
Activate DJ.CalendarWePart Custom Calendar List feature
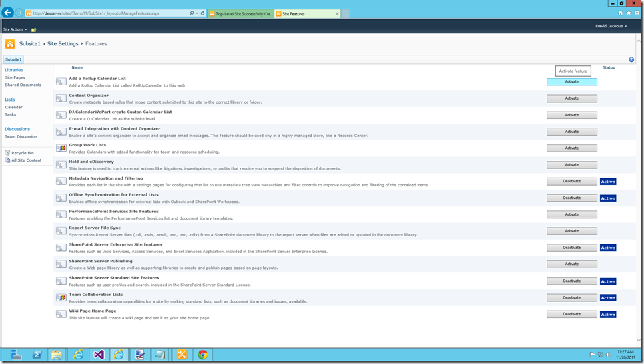572,115
